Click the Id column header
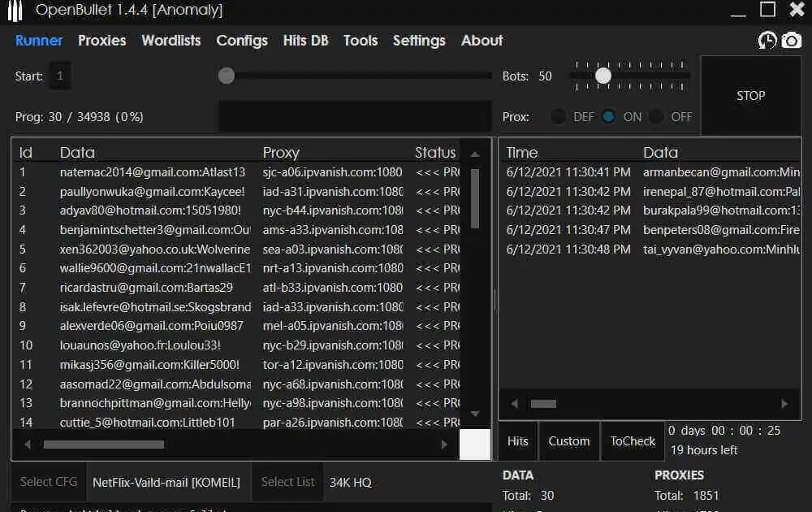 point(25,152)
